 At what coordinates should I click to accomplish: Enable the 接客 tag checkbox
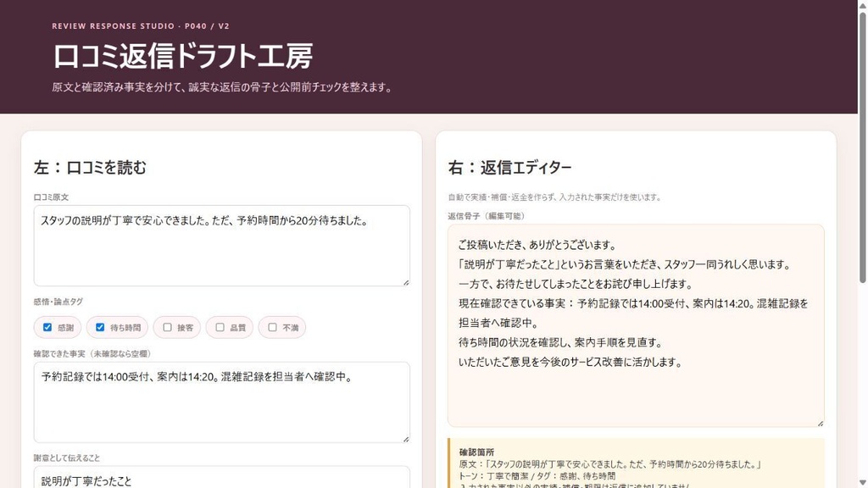167,328
